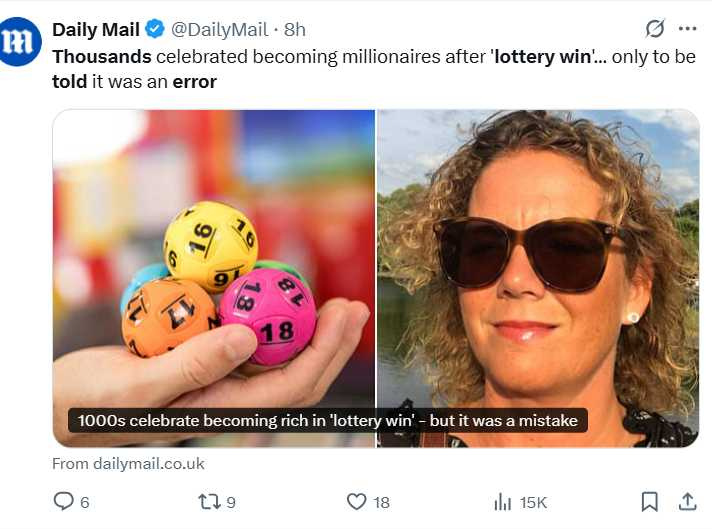Like the post with heart icon
This screenshot has width=712, height=529.
356,501
